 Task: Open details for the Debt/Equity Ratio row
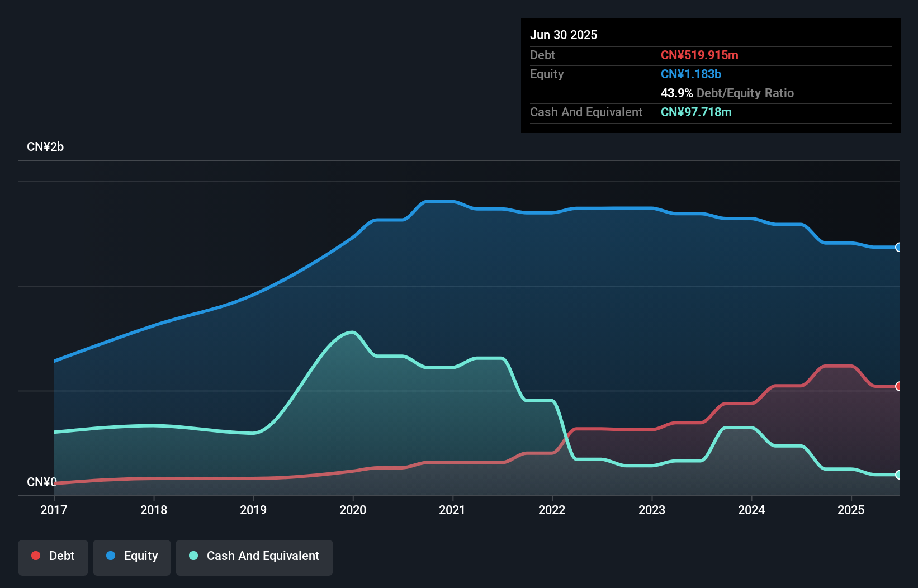727,93
